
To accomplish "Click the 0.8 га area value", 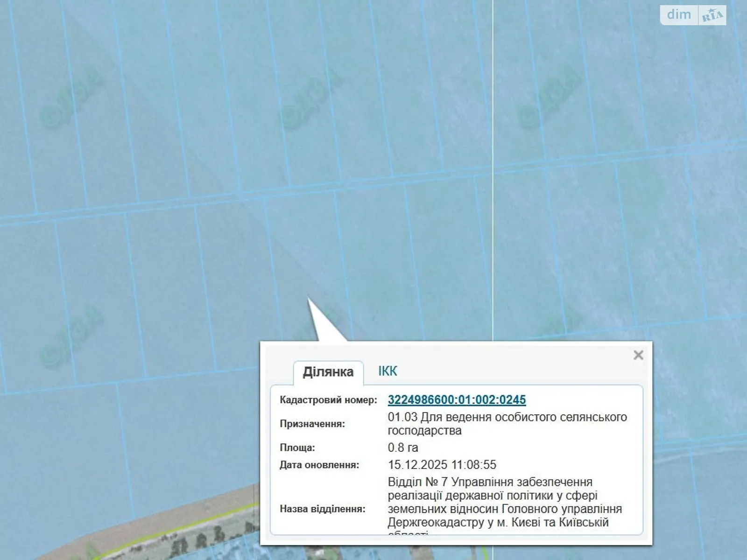I will pyautogui.click(x=403, y=448).
